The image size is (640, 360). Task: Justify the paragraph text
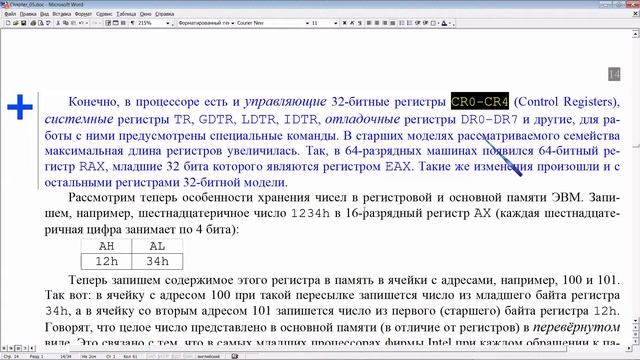point(393,23)
